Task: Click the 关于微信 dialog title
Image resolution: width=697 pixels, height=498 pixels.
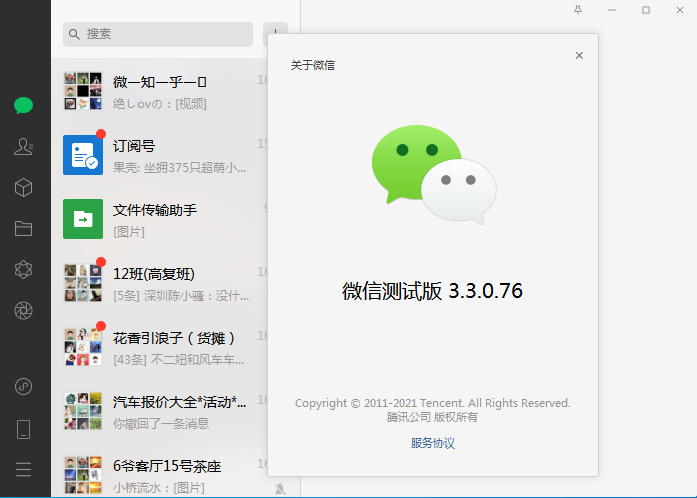Action: pos(312,65)
